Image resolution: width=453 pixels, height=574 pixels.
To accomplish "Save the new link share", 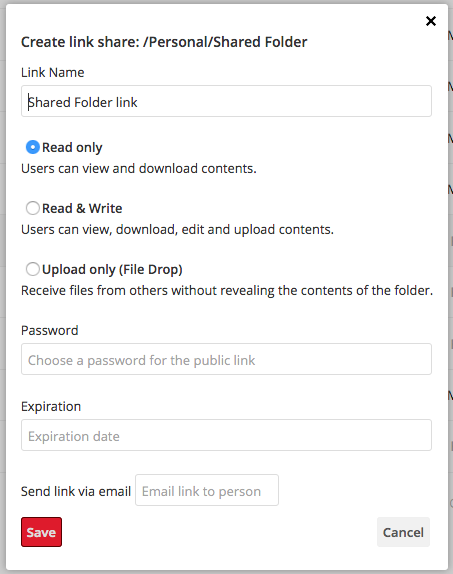I will 41,532.
